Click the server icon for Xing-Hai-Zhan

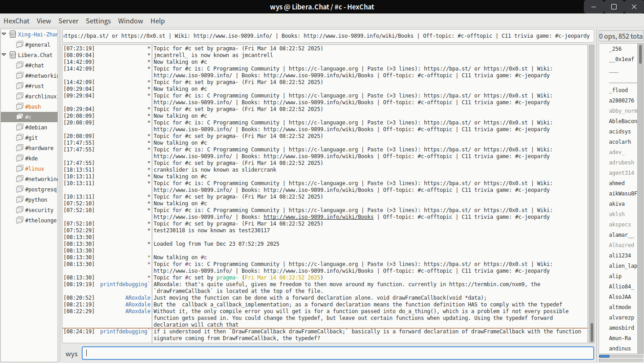click(13, 34)
